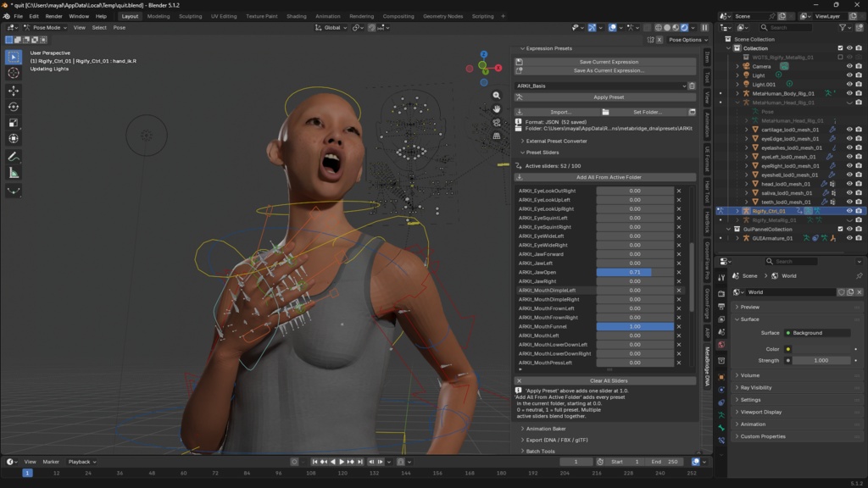Viewport: 868px width, 488px height.
Task: Click the viewport zoom magnifier icon
Action: pyautogui.click(x=497, y=96)
